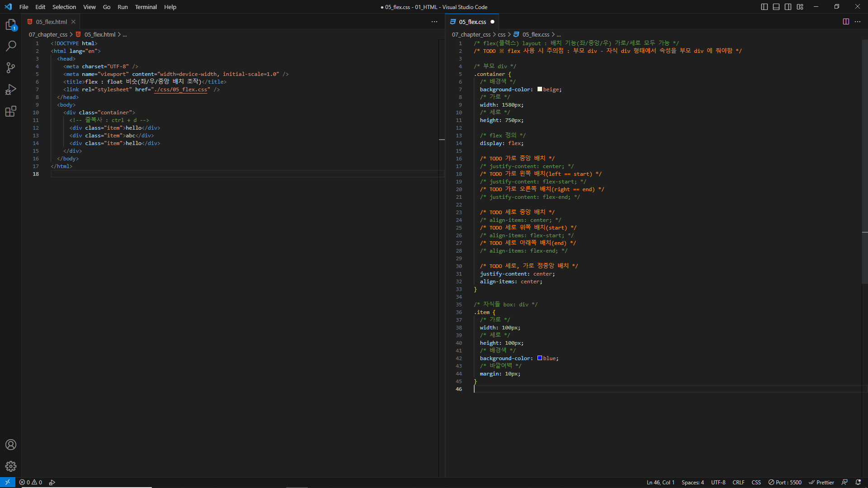The height and width of the screenshot is (488, 868).
Task: Click the CRLF end-of-line indicator
Action: (x=738, y=482)
